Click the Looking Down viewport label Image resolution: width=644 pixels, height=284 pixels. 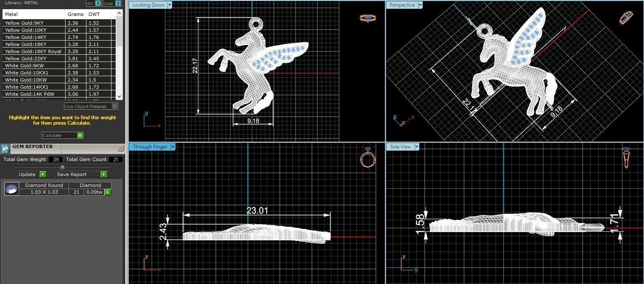pyautogui.click(x=148, y=5)
